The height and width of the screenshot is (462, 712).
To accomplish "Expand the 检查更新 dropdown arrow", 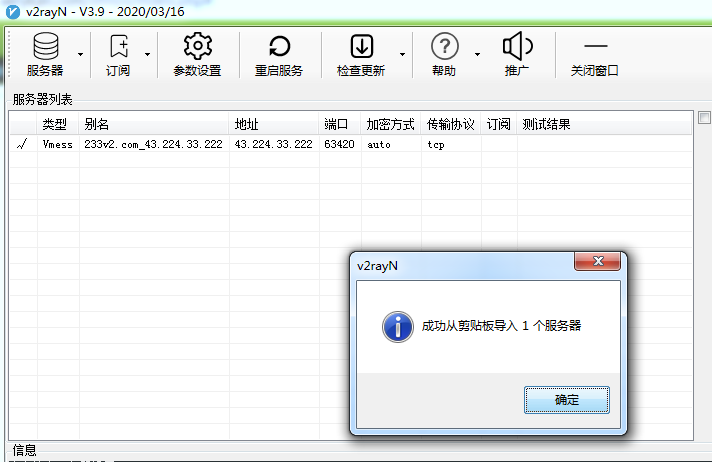I will [402, 54].
